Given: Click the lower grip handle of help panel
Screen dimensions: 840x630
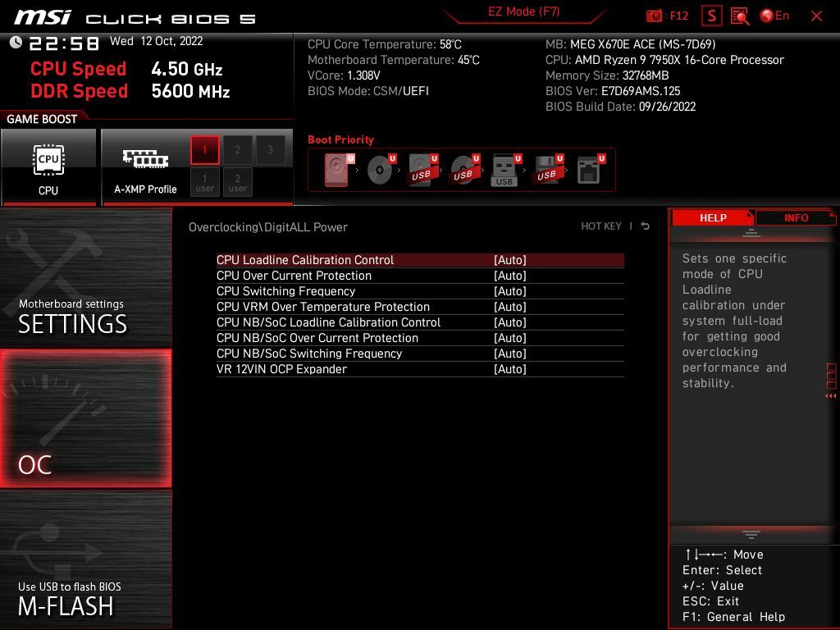Looking at the screenshot, I should coord(751,534).
